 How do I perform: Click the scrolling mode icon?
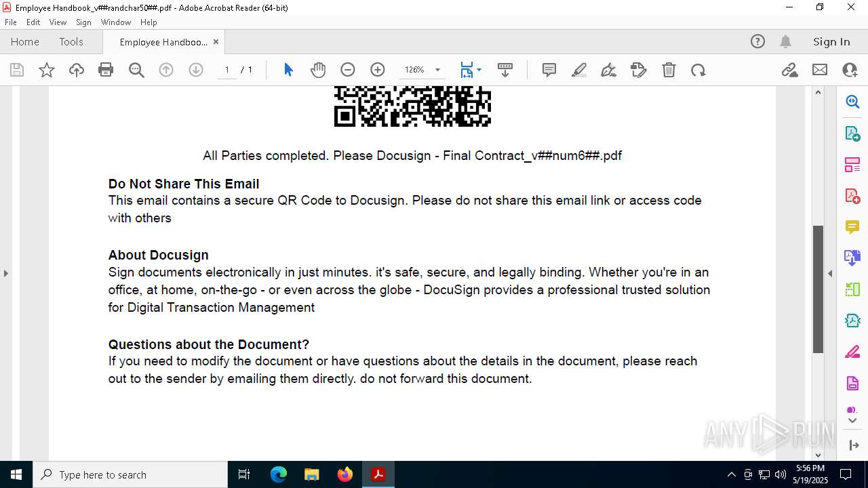505,70
